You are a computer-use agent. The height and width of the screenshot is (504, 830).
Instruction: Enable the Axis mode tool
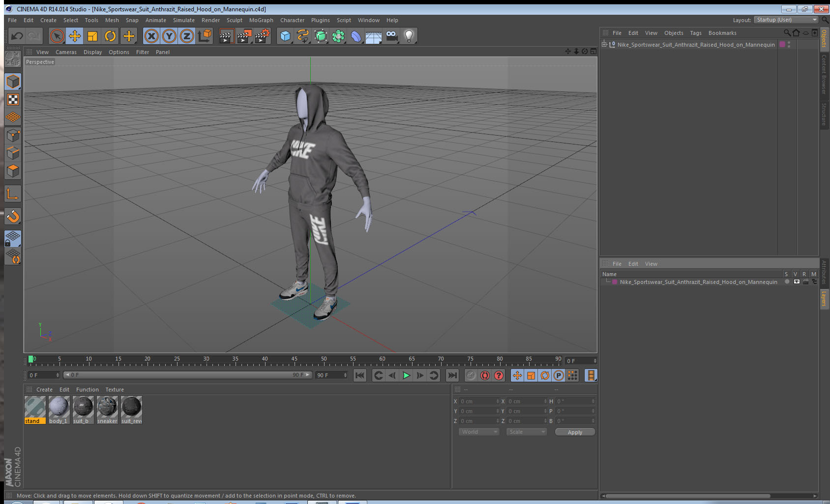coord(13,194)
